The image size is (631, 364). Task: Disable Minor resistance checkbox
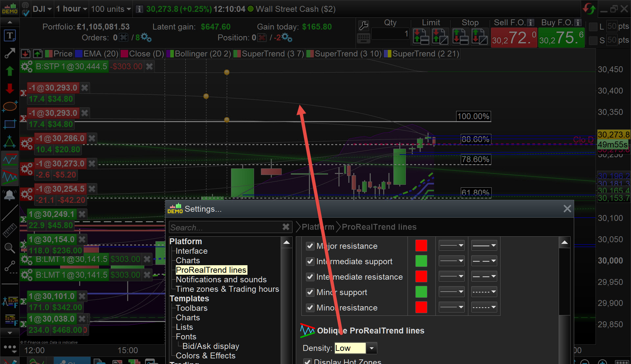pos(310,308)
